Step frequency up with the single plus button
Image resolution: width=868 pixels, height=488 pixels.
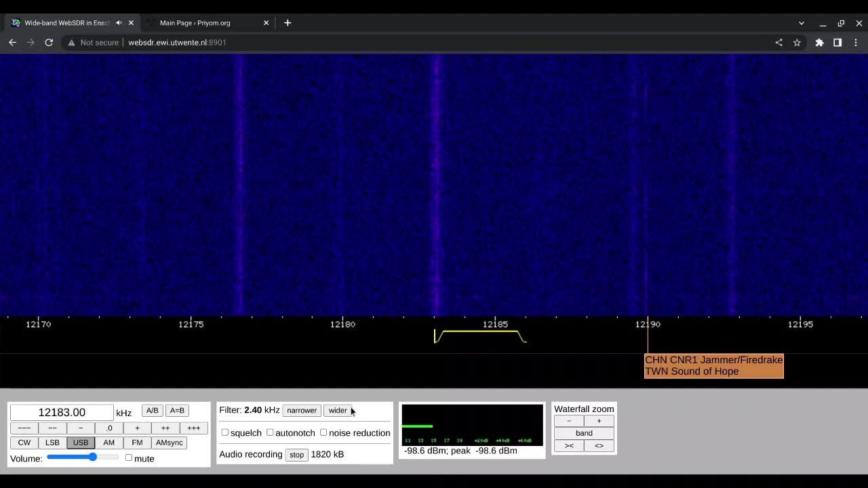[137, 428]
